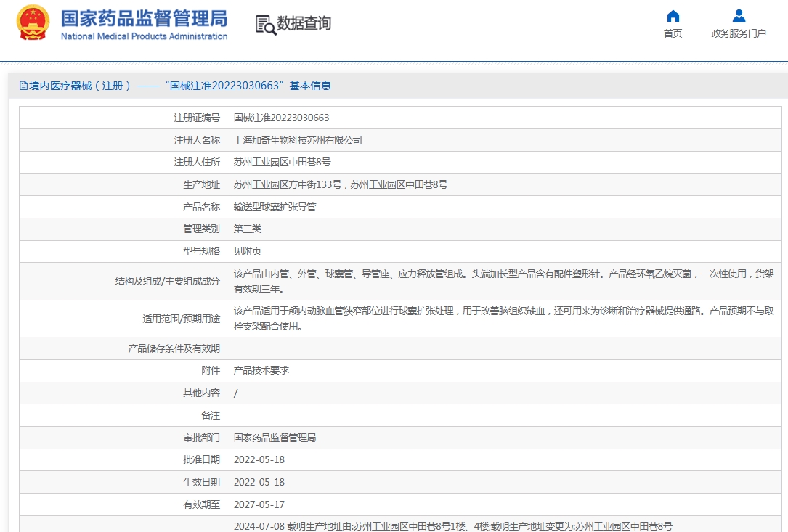Click management category value 第三类

pyautogui.click(x=248, y=229)
